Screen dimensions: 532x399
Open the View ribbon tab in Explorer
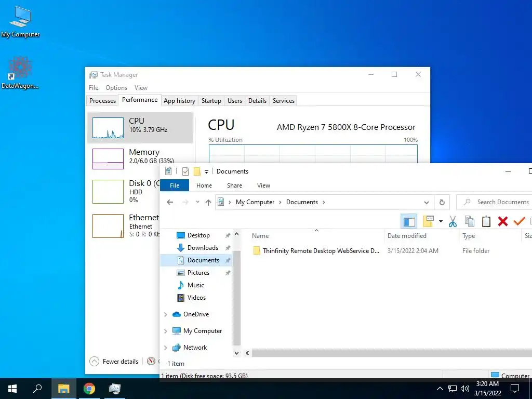(263, 185)
